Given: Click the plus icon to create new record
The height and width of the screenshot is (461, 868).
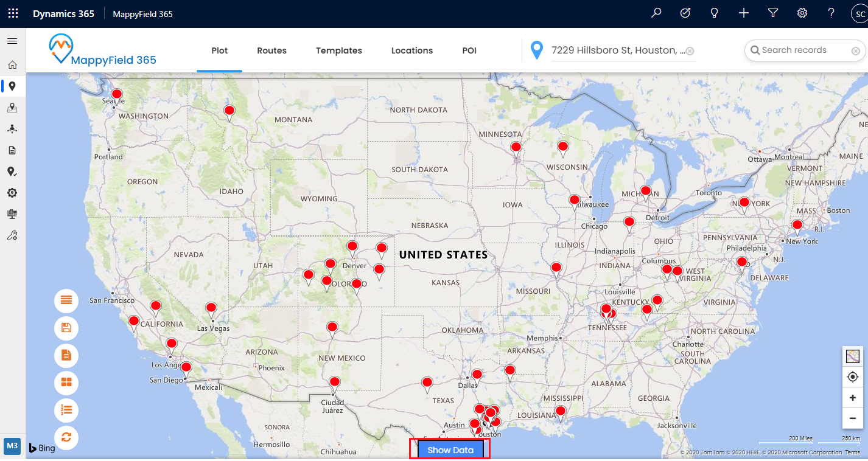Looking at the screenshot, I should (x=744, y=13).
